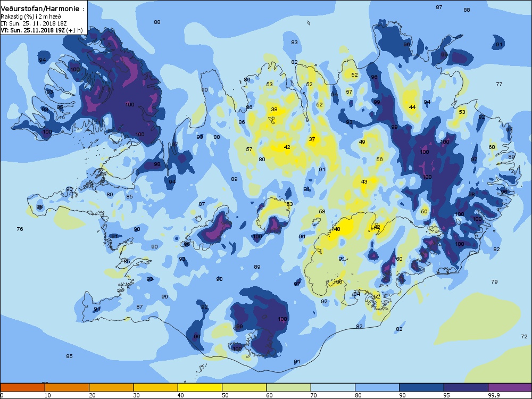Click the humidity value 44 in the northeast
The height and width of the screenshot is (399, 532).
coord(412,107)
